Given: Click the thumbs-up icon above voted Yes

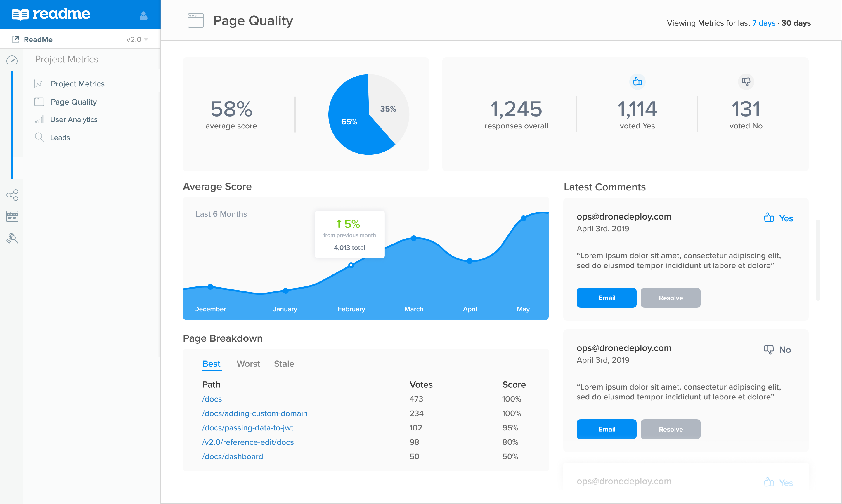Looking at the screenshot, I should (637, 81).
